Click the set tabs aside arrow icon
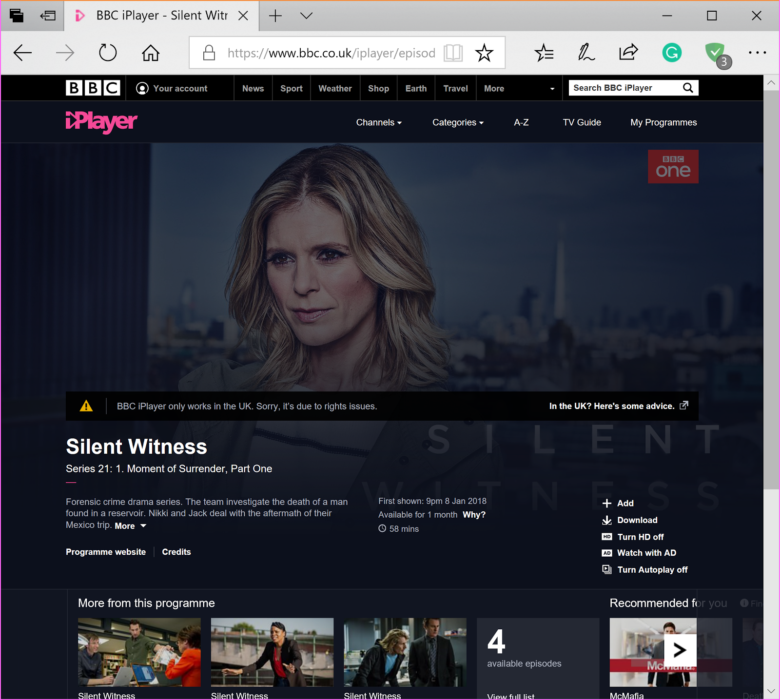Screen dimensions: 780x700 (x=48, y=16)
